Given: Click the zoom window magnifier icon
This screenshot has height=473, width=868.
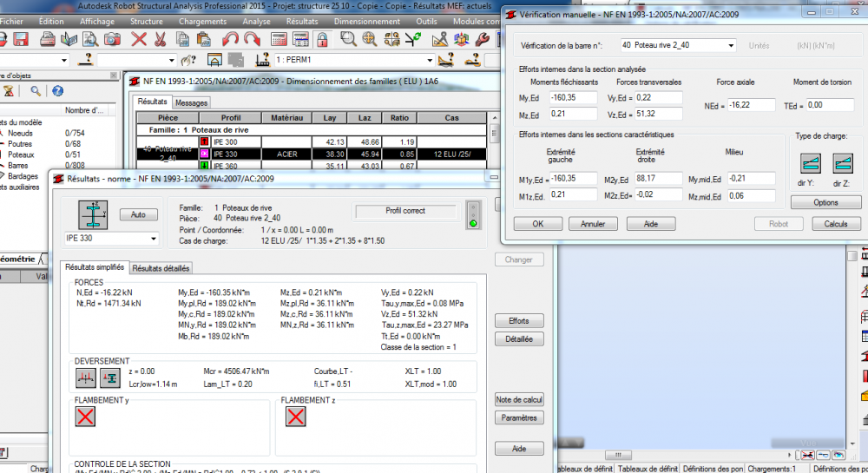Looking at the screenshot, I should pyautogui.click(x=348, y=39).
